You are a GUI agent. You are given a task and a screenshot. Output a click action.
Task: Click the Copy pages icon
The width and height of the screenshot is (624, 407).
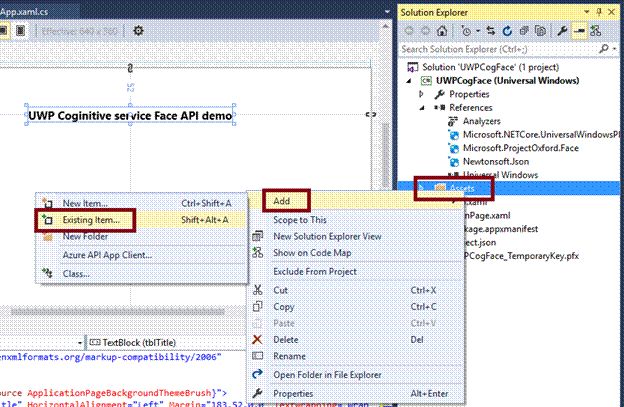point(258,307)
